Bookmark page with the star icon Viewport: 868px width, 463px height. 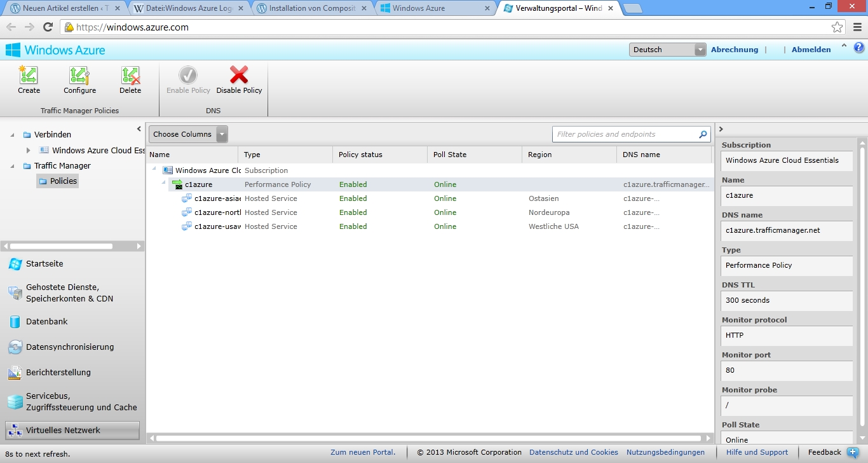pyautogui.click(x=837, y=27)
